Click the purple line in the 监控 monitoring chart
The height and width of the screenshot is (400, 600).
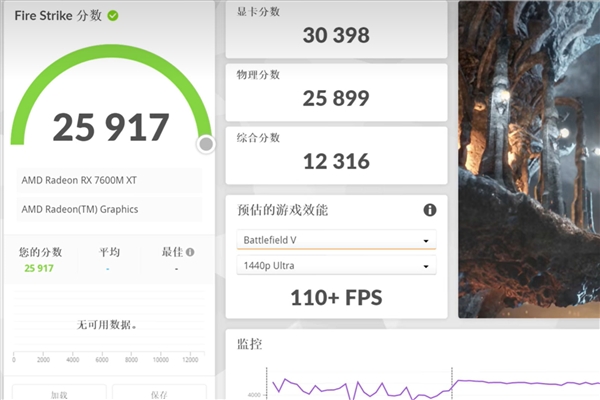pyautogui.click(x=520, y=383)
